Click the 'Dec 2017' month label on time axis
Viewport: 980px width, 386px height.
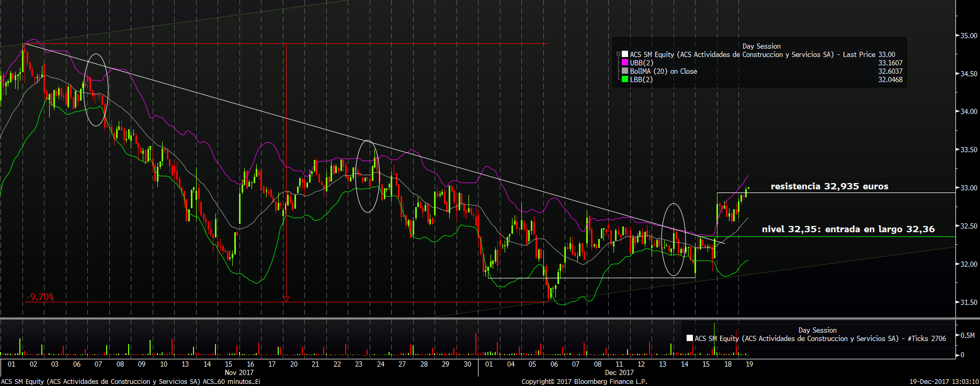(x=619, y=372)
